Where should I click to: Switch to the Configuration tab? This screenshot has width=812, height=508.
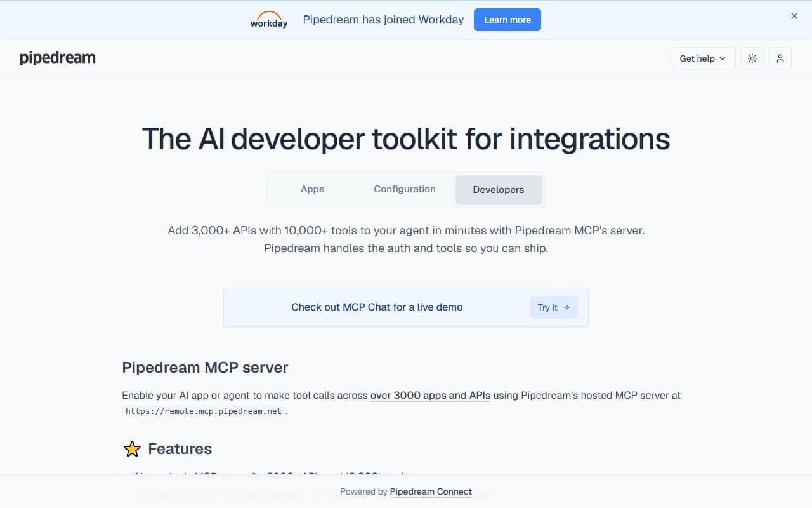pyautogui.click(x=405, y=189)
